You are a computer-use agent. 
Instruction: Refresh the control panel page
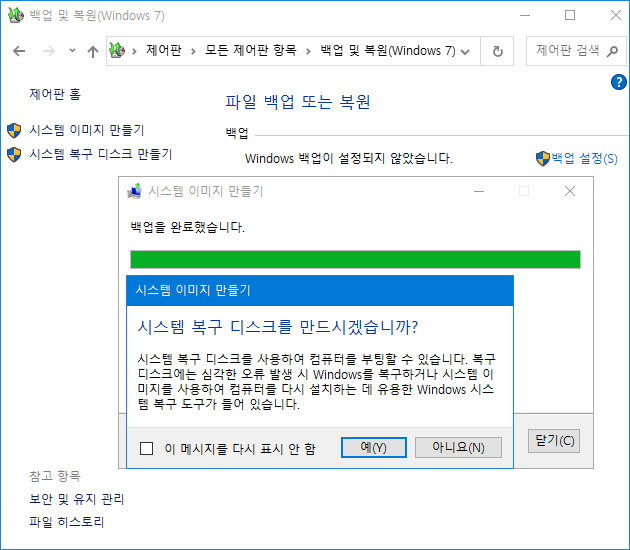(x=497, y=51)
